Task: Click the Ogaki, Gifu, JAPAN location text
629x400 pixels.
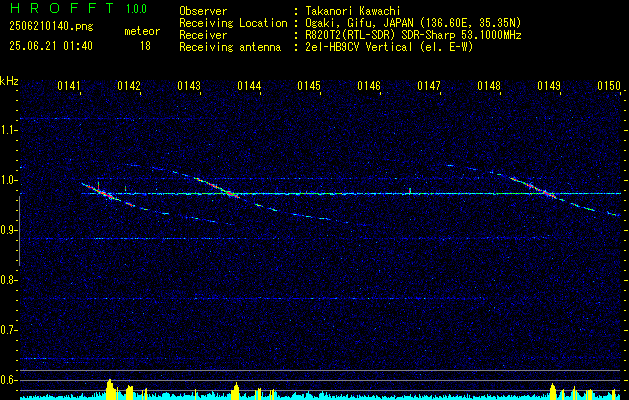Action: pos(412,23)
